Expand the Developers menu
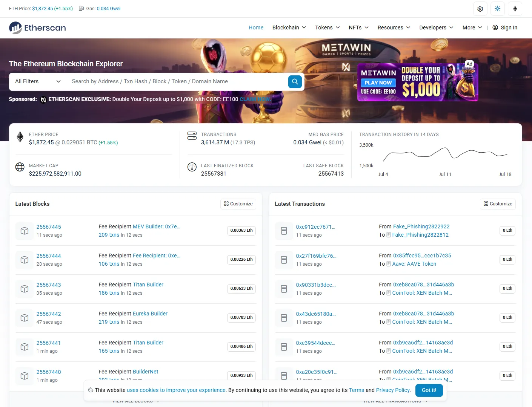Viewport: 532px width, 407px height. click(436, 28)
